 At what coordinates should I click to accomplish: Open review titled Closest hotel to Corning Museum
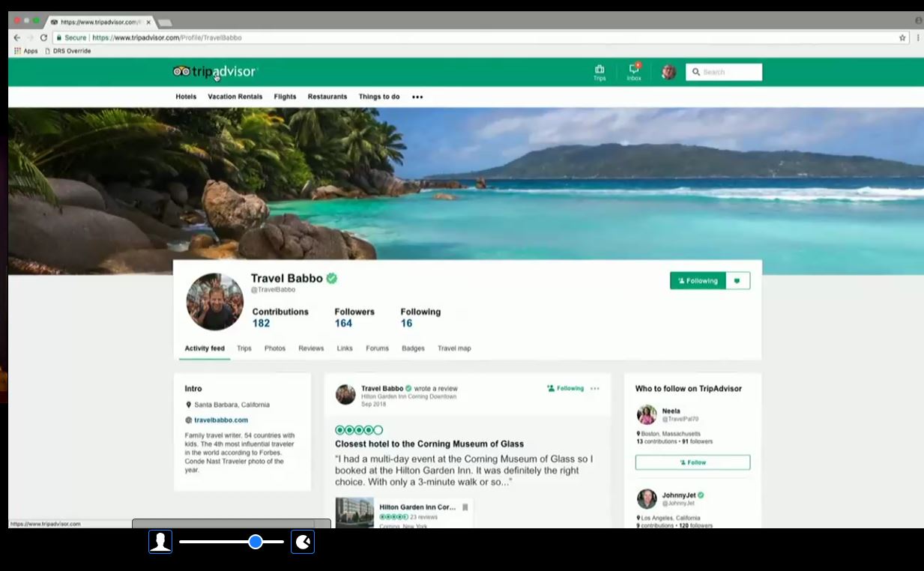[x=429, y=444]
